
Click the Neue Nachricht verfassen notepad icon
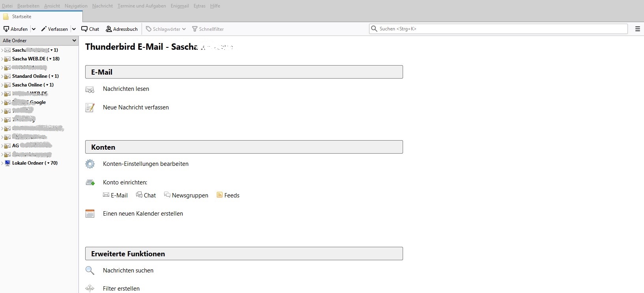tap(90, 107)
